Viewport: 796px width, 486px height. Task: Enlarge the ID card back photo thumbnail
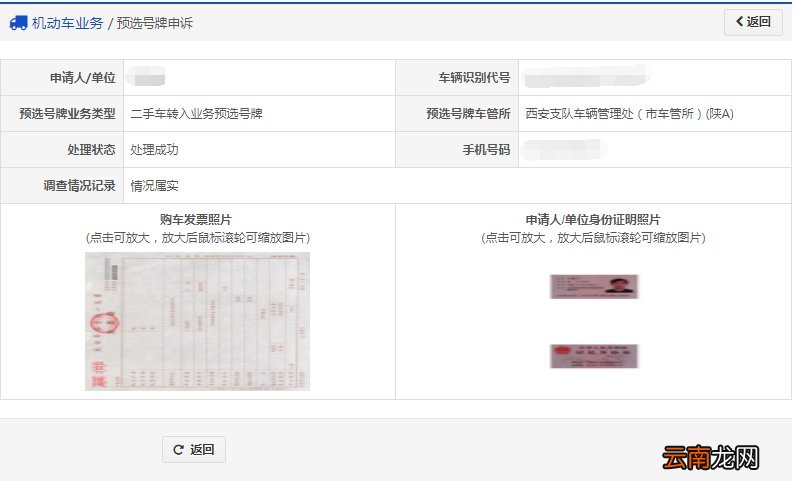[x=594, y=356]
